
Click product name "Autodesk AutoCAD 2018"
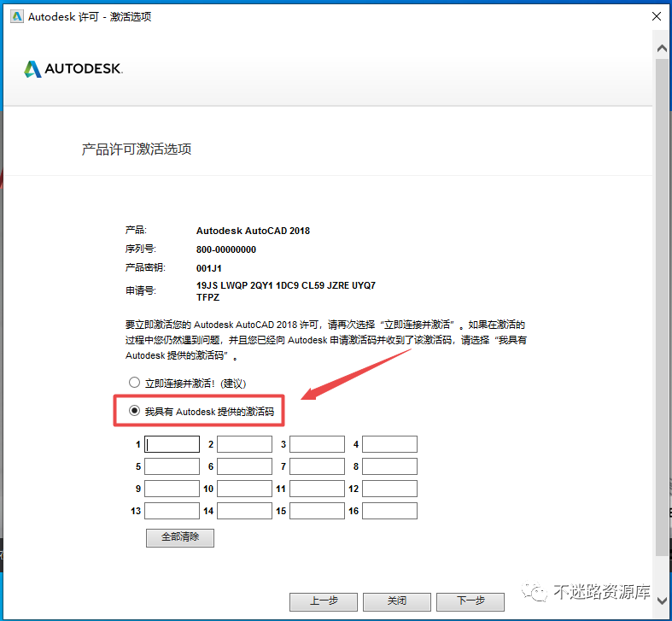click(x=253, y=231)
